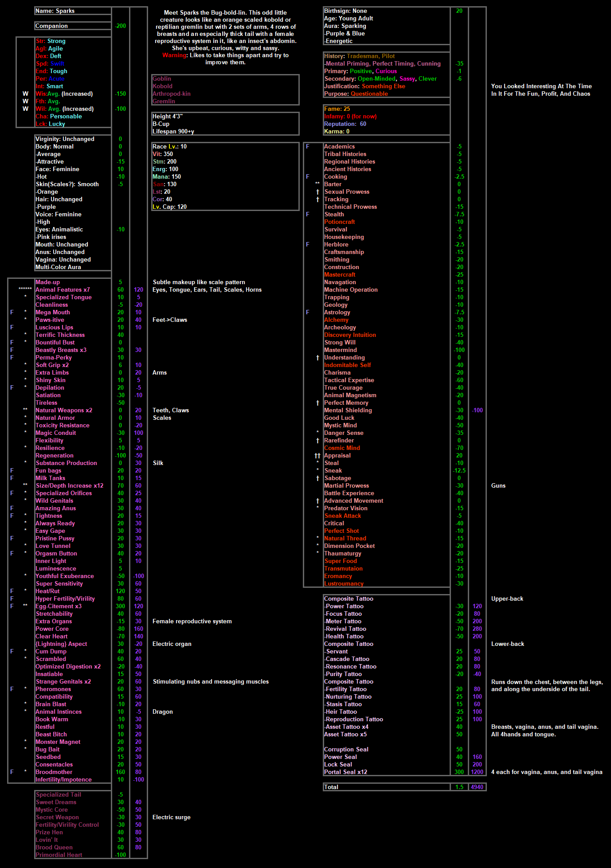Select the 'Cha: Personable' attribute line
This screenshot has height=868, width=611.
coord(59,116)
